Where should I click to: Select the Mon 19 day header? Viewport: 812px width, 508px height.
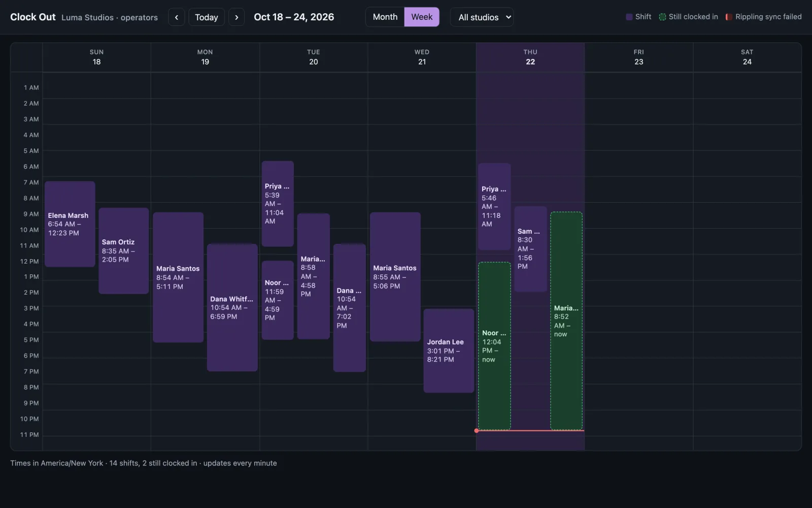click(x=205, y=57)
